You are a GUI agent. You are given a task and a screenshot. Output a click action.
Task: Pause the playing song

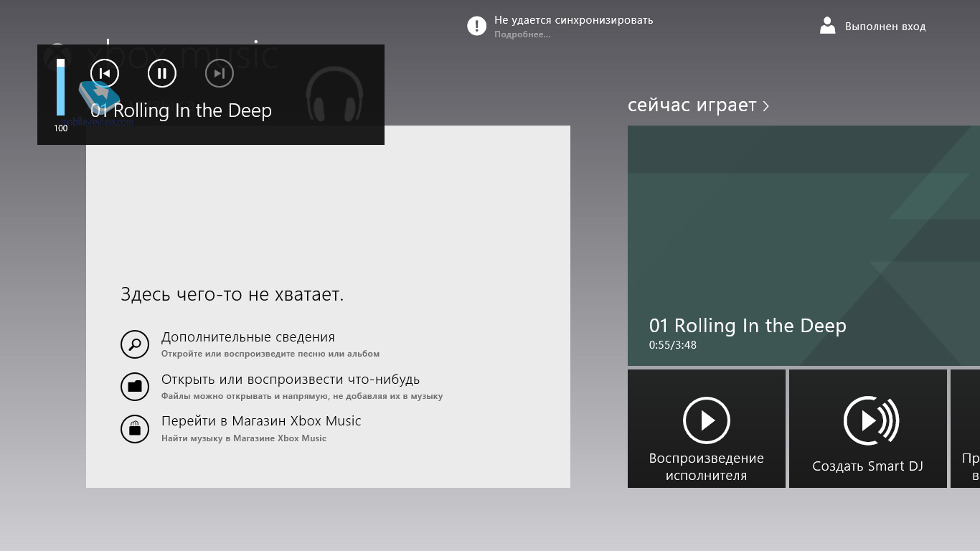pyautogui.click(x=162, y=73)
